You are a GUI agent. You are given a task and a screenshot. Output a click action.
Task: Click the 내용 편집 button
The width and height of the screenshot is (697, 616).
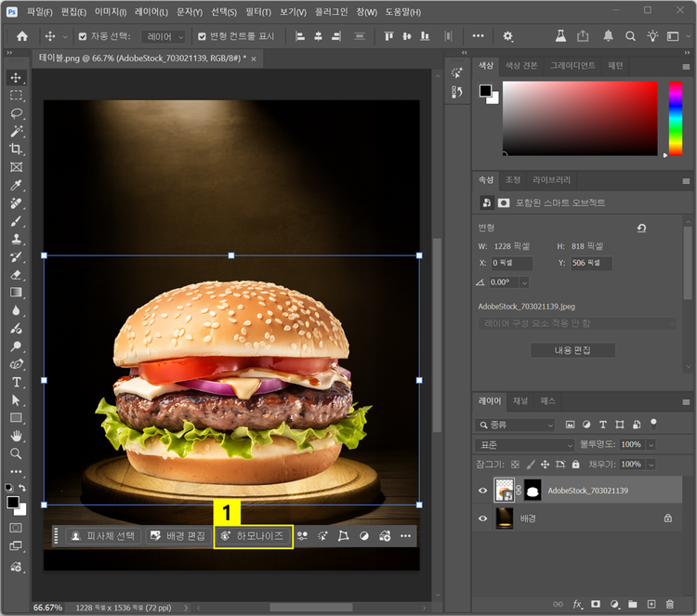[572, 350]
